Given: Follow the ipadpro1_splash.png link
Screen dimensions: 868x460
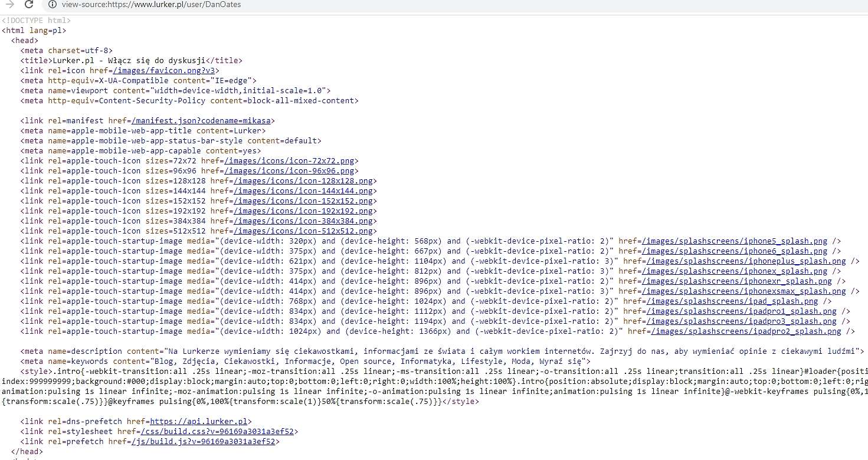Looking at the screenshot, I should click(x=742, y=311).
